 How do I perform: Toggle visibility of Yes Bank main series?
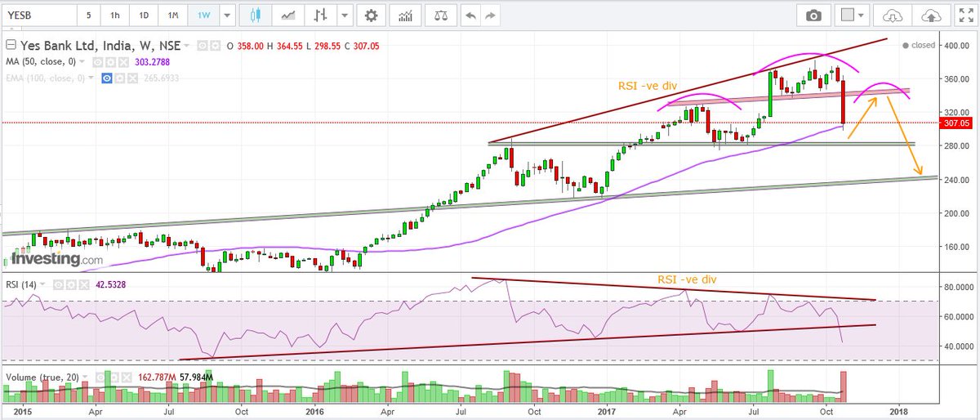(x=203, y=46)
